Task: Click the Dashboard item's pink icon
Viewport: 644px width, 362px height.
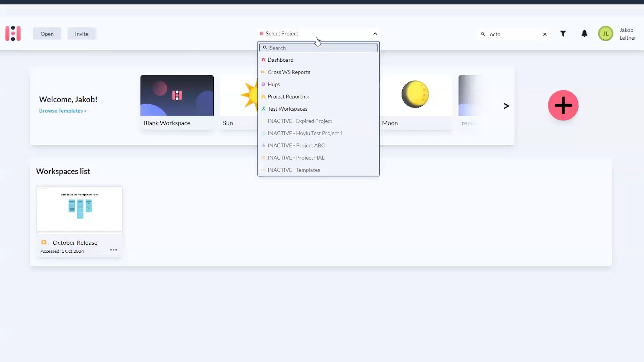Action: click(x=263, y=60)
